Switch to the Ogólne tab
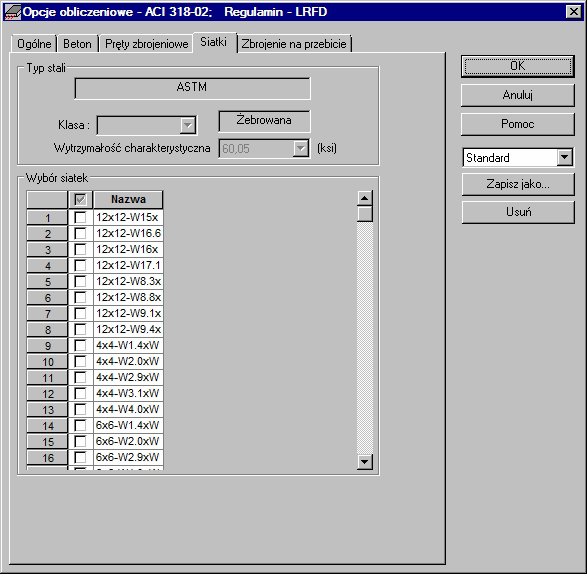The image size is (587, 574). pyautogui.click(x=34, y=44)
